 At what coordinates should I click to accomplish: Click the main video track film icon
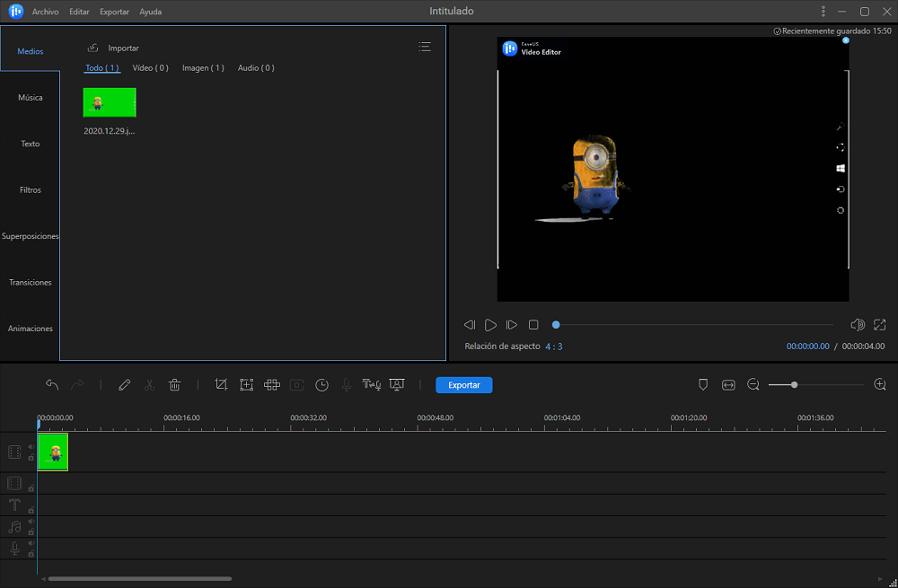(x=14, y=452)
